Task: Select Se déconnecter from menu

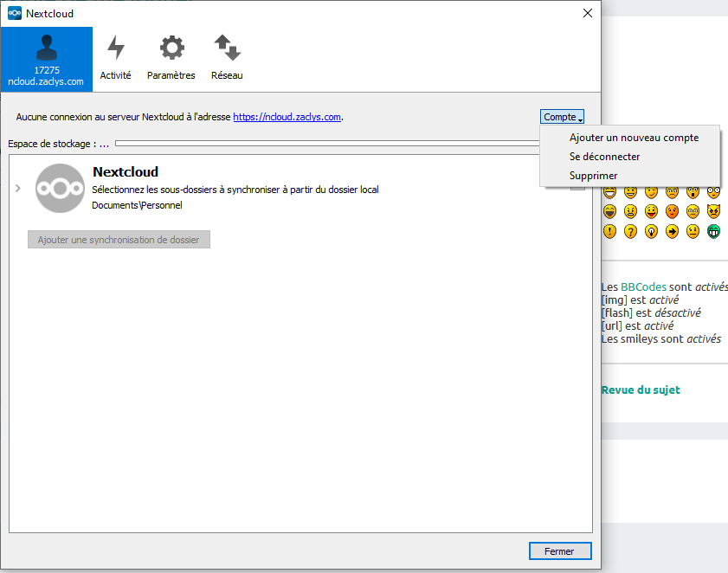Action: pyautogui.click(x=604, y=157)
